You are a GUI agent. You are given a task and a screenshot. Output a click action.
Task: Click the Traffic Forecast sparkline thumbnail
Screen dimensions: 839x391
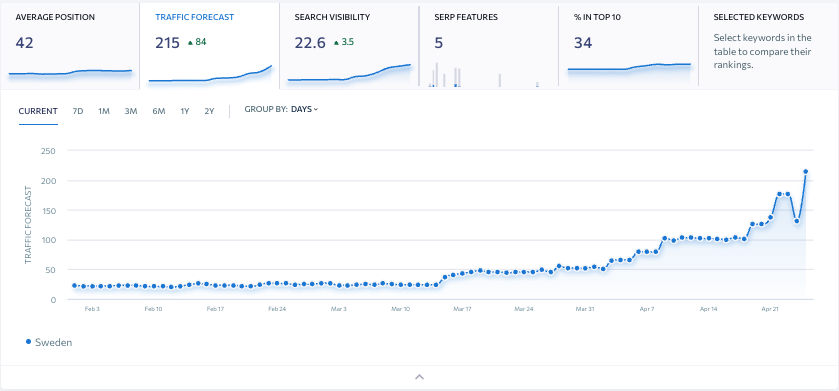[x=210, y=75]
